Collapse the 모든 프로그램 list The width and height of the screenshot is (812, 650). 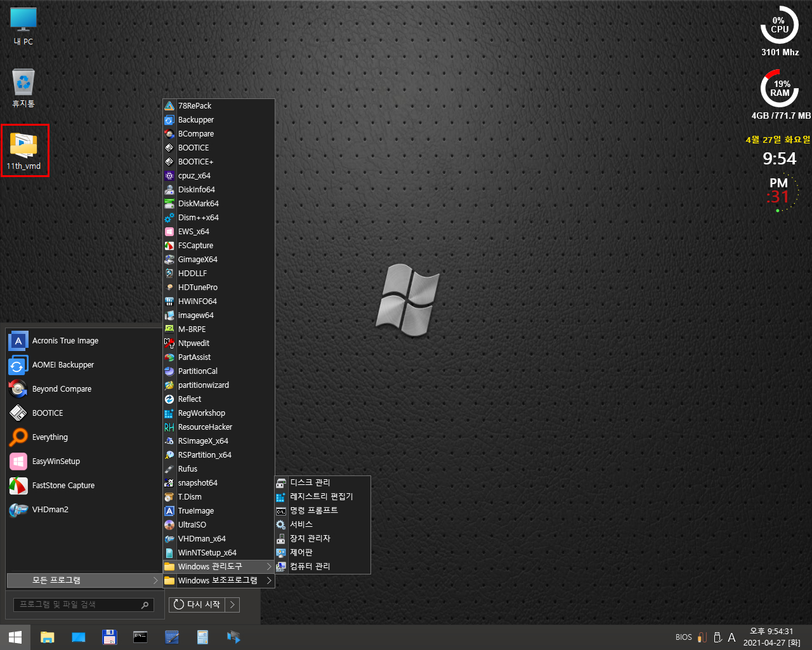click(x=84, y=581)
